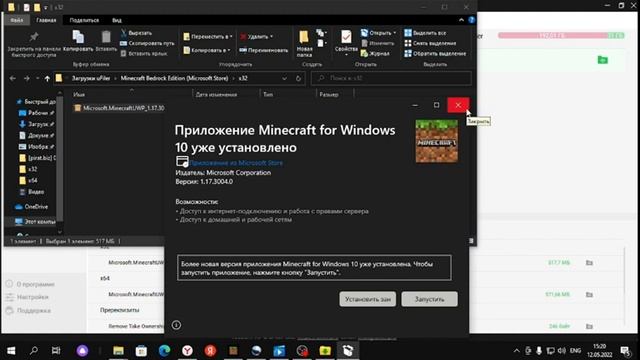Viewport: 640px width, 360px height.
Task: Click green folder icon in background window
Action: (x=602, y=60)
